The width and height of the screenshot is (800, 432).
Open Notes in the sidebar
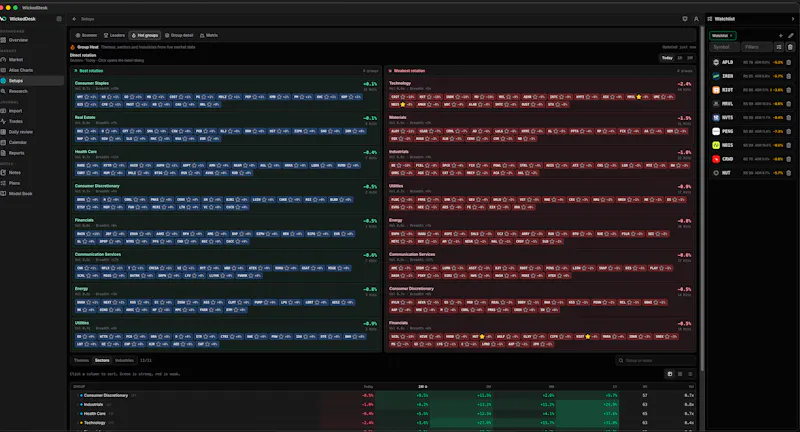(x=15, y=172)
